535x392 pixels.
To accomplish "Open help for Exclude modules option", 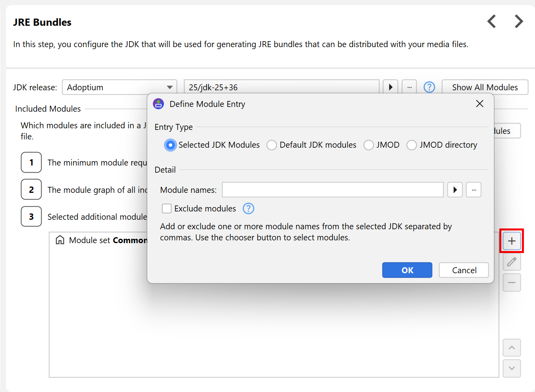I will pos(248,208).
